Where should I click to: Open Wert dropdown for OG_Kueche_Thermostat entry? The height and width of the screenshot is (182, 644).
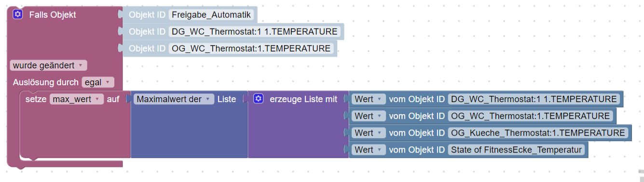(369, 132)
